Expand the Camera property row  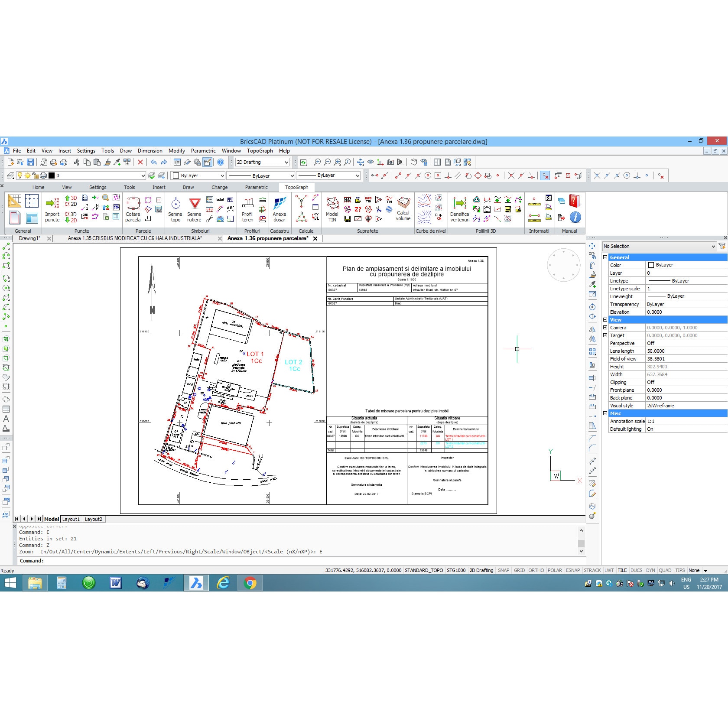pos(605,328)
